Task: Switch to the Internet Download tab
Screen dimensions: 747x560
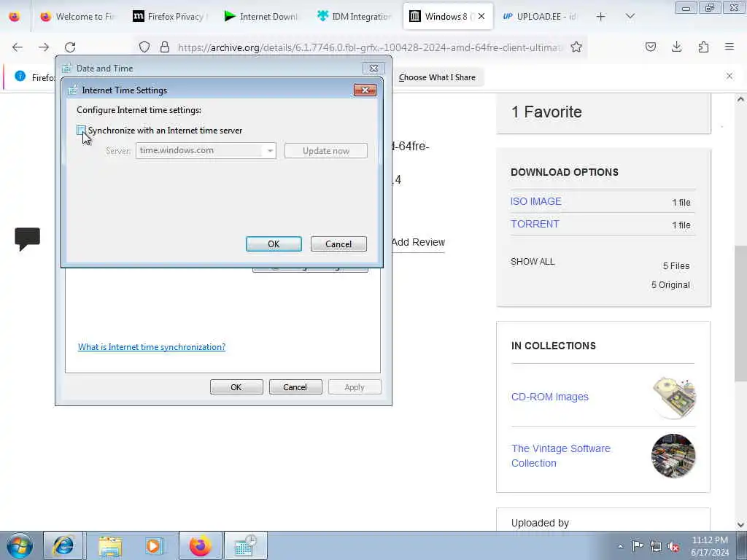Action: [x=262, y=17]
